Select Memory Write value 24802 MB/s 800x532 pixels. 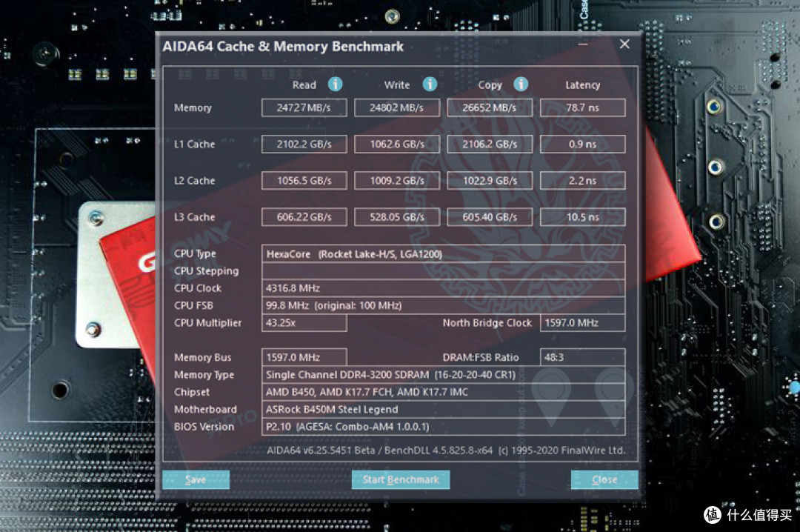point(397,107)
